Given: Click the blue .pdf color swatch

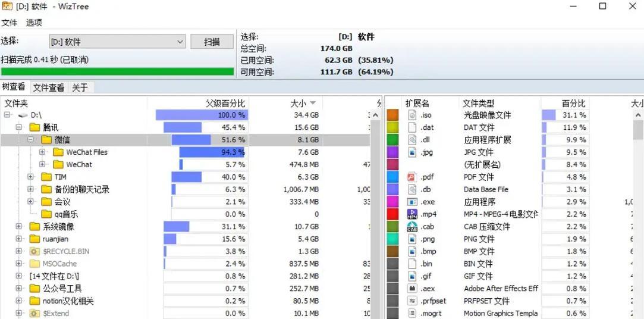Looking at the screenshot, I should pyautogui.click(x=393, y=177).
